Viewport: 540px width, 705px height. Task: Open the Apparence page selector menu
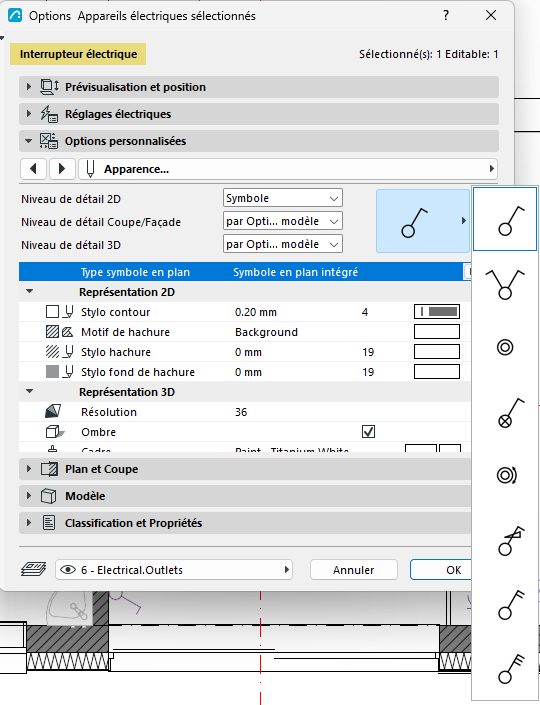coord(288,169)
